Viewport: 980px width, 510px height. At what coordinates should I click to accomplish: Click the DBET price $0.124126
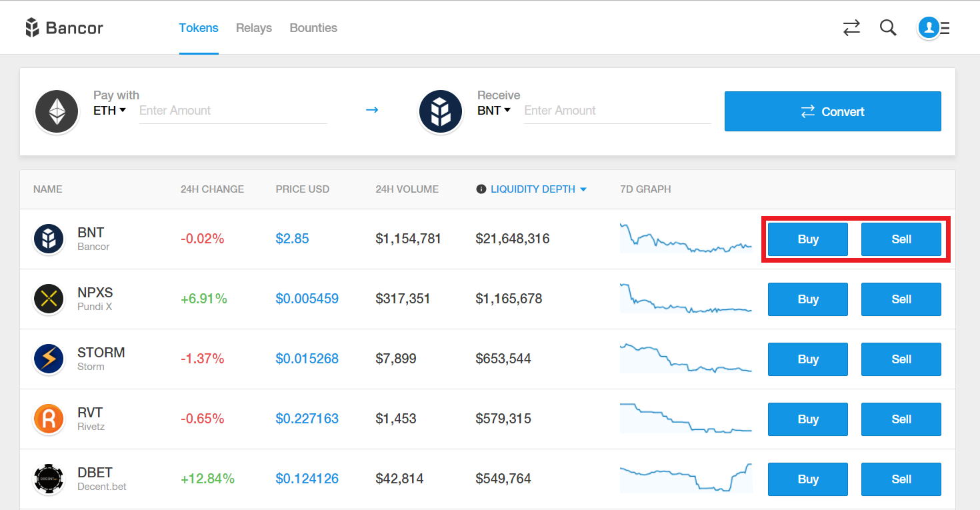tap(307, 479)
